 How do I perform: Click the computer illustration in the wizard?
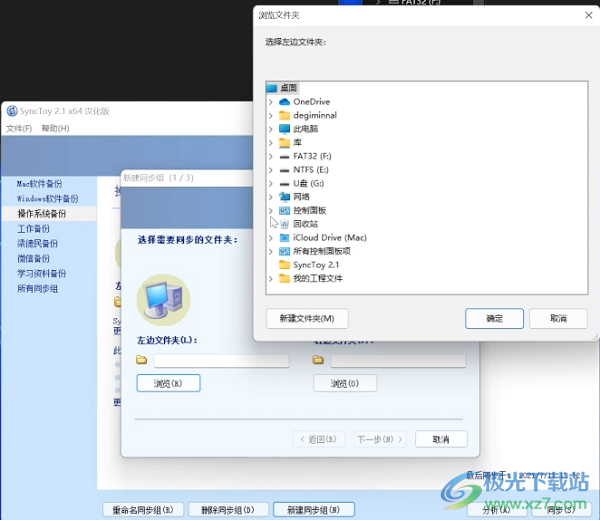click(x=163, y=300)
